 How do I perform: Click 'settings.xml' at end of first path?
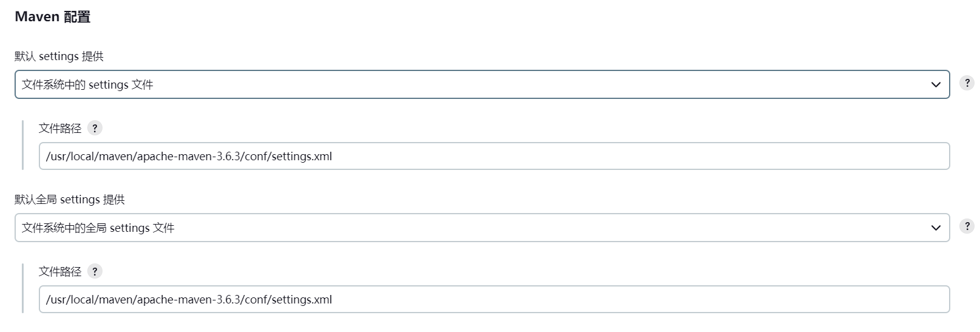click(302, 157)
